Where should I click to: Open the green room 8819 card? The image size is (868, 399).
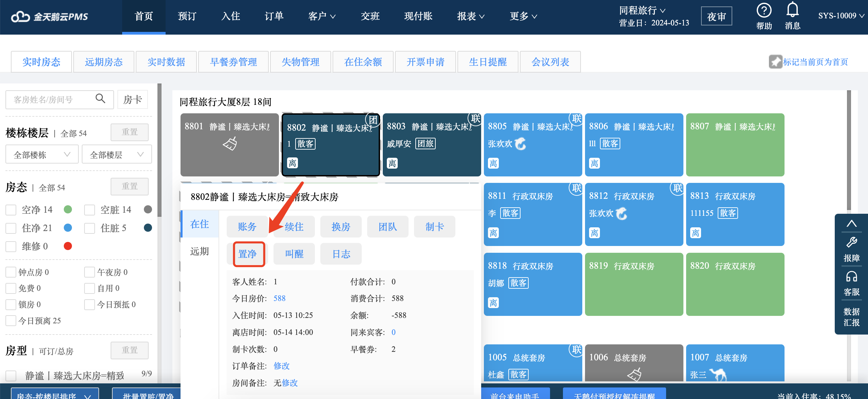point(634,284)
